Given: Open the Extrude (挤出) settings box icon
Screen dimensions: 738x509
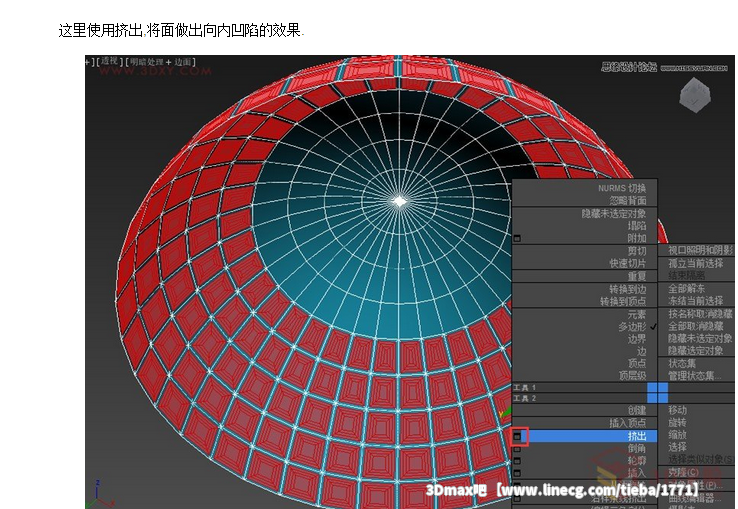Looking at the screenshot, I should [x=517, y=436].
